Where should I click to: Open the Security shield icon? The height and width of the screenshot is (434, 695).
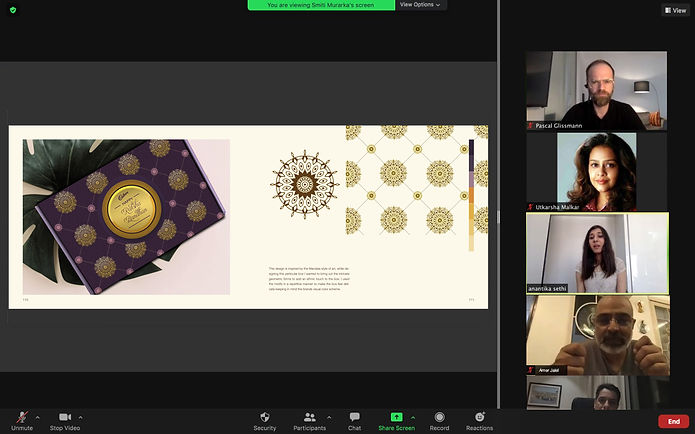(x=265, y=417)
